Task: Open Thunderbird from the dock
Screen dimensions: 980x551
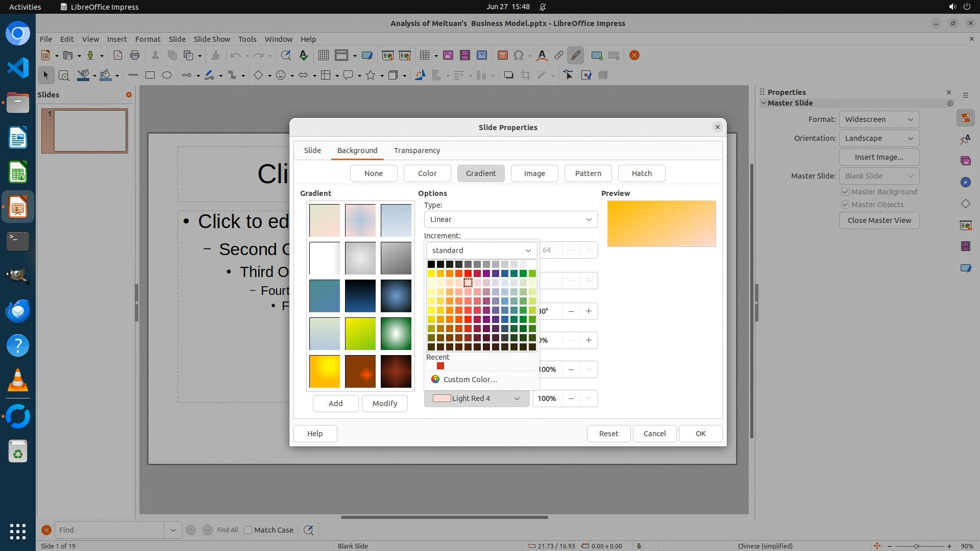Action: (18, 311)
